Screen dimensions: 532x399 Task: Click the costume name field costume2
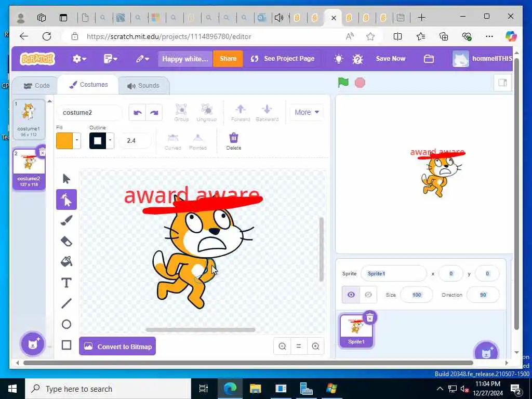pyautogui.click(x=89, y=113)
